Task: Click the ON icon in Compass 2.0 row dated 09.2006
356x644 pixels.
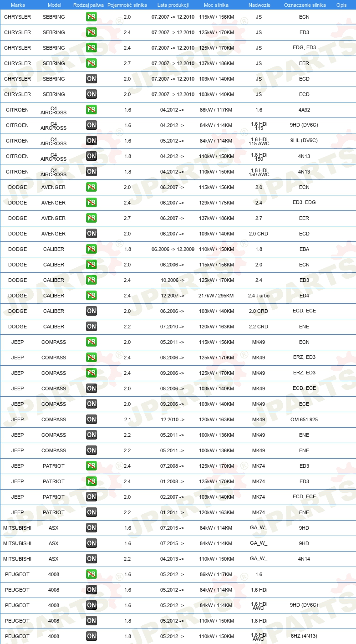Action: [92, 404]
